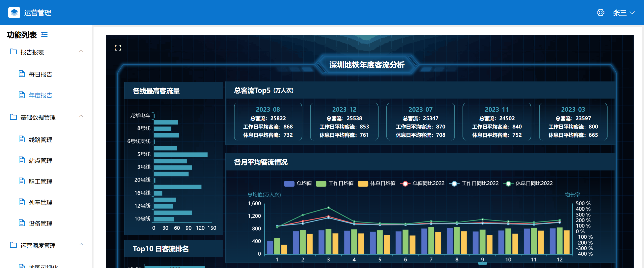Click the 2023-08 top passenger flow card
644x268 pixels.
click(268, 122)
